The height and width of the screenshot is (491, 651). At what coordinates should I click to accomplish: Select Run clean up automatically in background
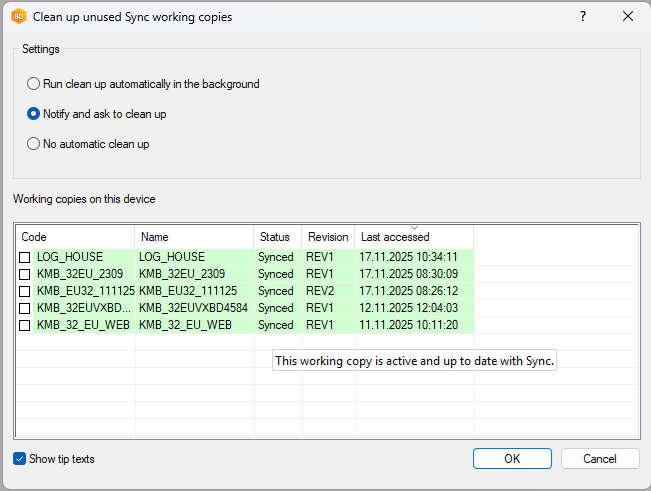[34, 84]
